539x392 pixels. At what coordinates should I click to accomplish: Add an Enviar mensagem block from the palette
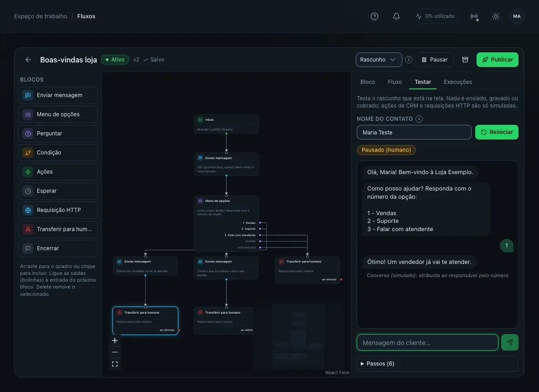[x=58, y=95]
